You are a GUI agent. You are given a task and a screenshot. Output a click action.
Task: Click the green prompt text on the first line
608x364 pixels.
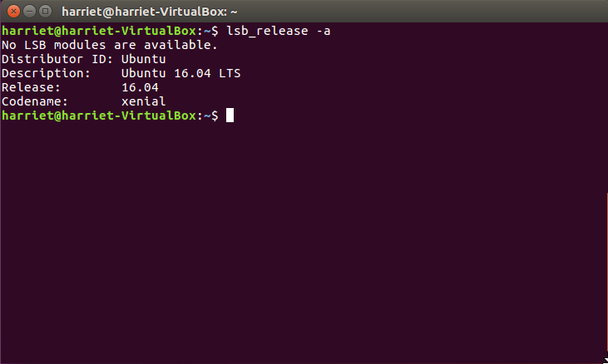coord(98,31)
